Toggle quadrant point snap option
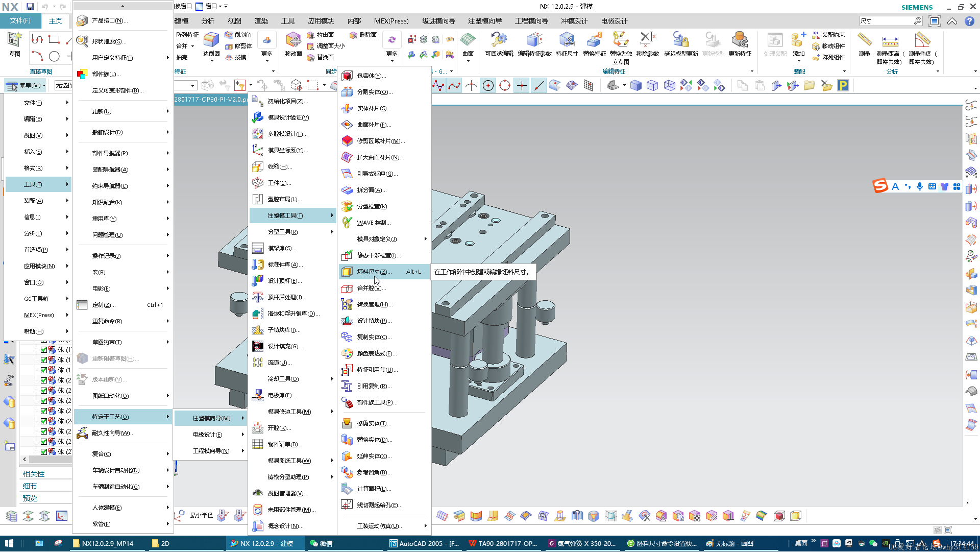 click(505, 86)
